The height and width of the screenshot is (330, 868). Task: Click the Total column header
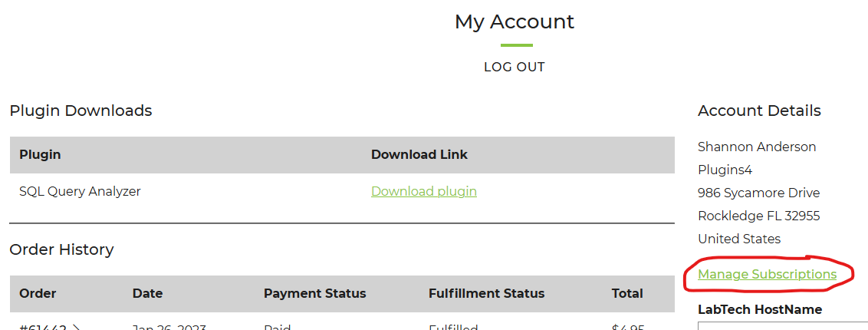coord(627,293)
